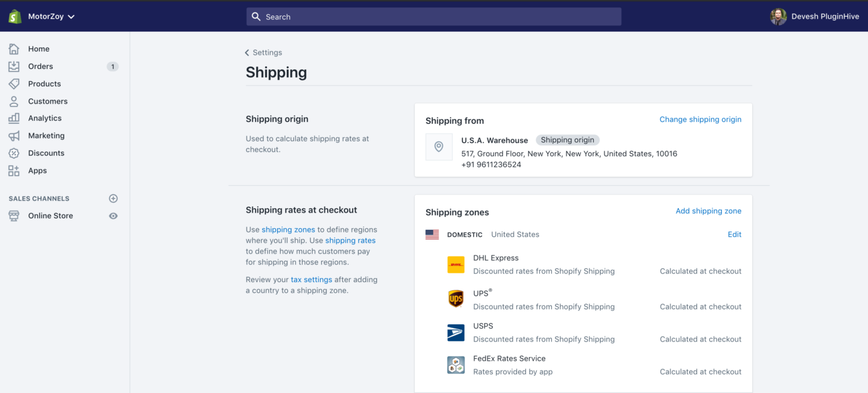Open the Customers section

coord(15,100)
